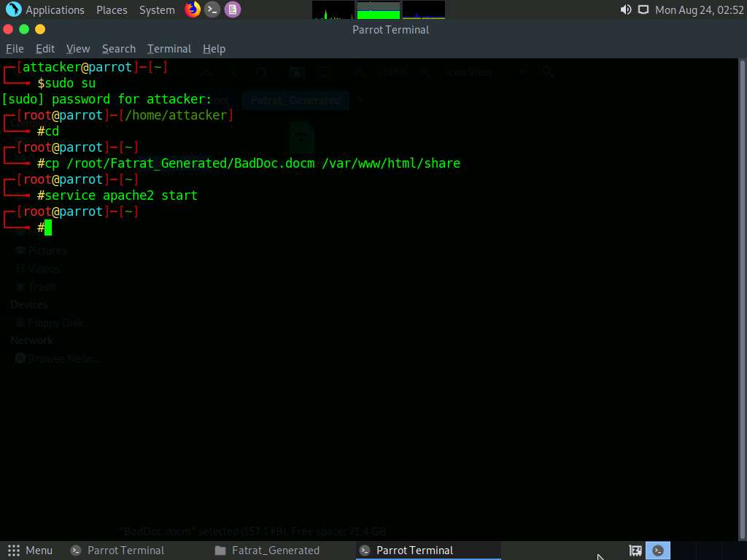Click the '[sudo] password for attacker:' line
747x560 pixels.
click(107, 99)
